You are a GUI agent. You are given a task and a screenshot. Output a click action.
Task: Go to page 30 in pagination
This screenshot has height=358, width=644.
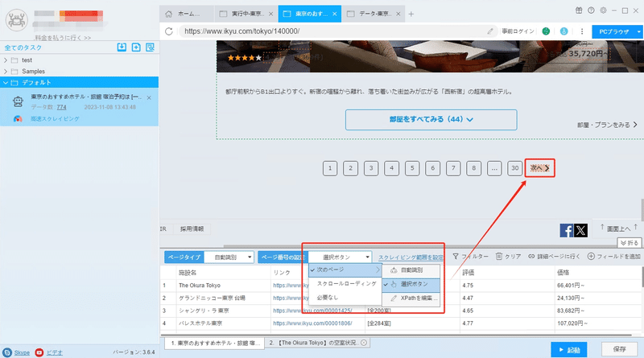pos(514,168)
